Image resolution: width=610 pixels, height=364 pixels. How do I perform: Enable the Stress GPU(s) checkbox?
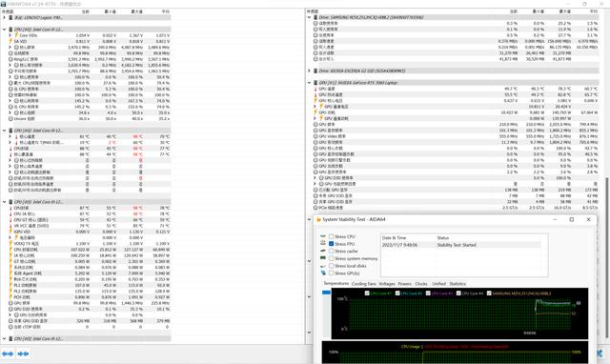(x=331, y=273)
